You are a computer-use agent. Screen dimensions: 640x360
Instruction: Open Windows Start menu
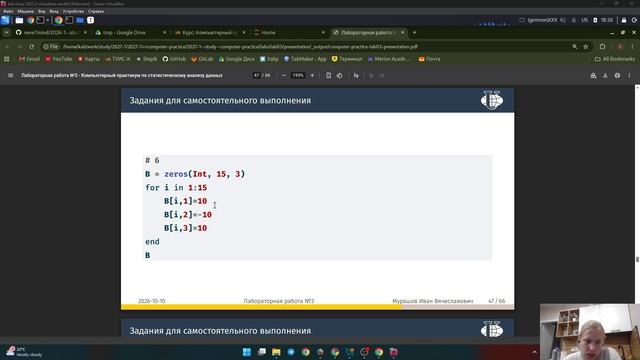coord(247,352)
